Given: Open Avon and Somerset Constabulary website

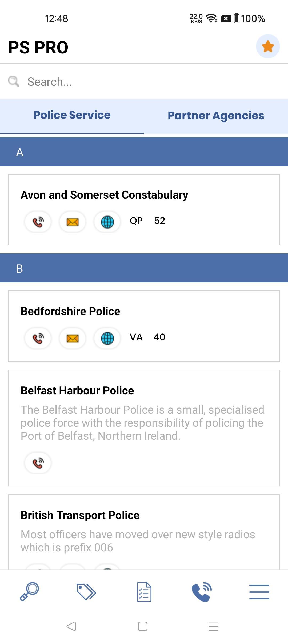Looking at the screenshot, I should pyautogui.click(x=107, y=222).
